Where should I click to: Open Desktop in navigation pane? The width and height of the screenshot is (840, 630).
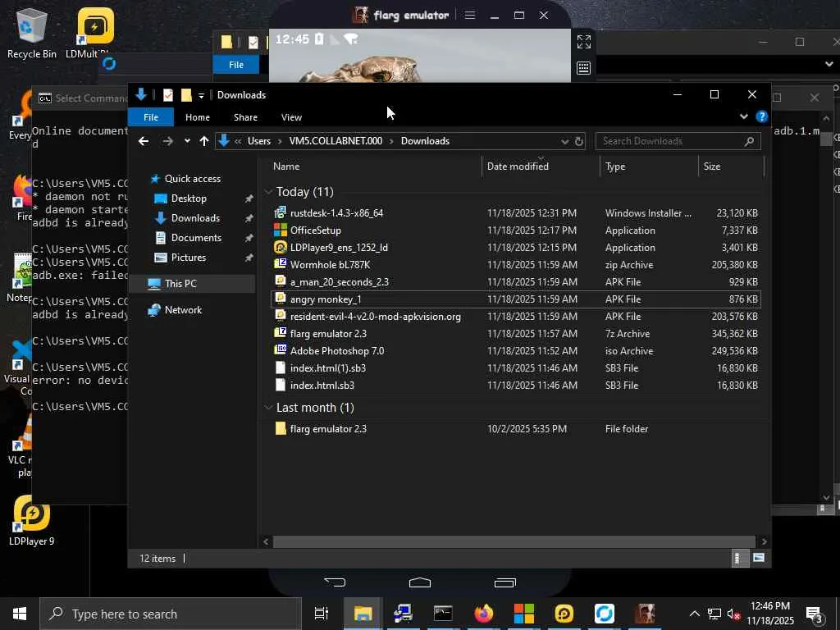(189, 199)
